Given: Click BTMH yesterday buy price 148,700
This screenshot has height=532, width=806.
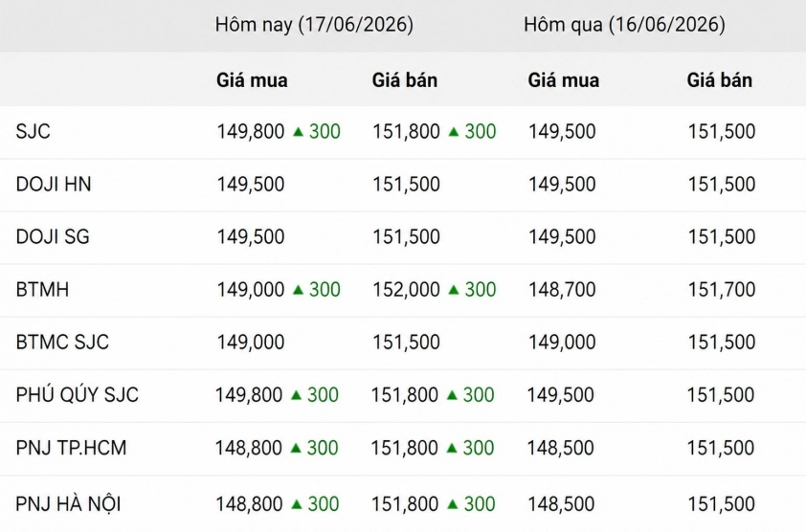Looking at the screenshot, I should [562, 290].
